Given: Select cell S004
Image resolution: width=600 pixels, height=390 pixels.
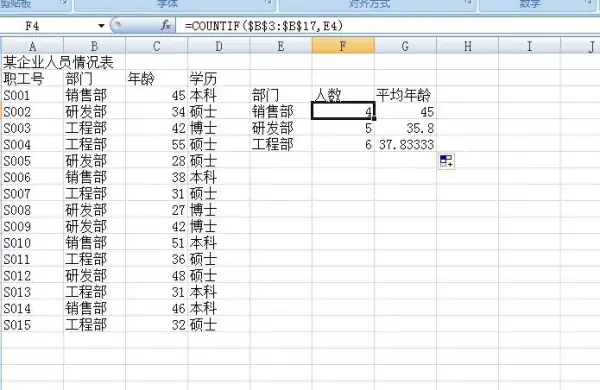Looking at the screenshot, I should pyautogui.click(x=33, y=144).
